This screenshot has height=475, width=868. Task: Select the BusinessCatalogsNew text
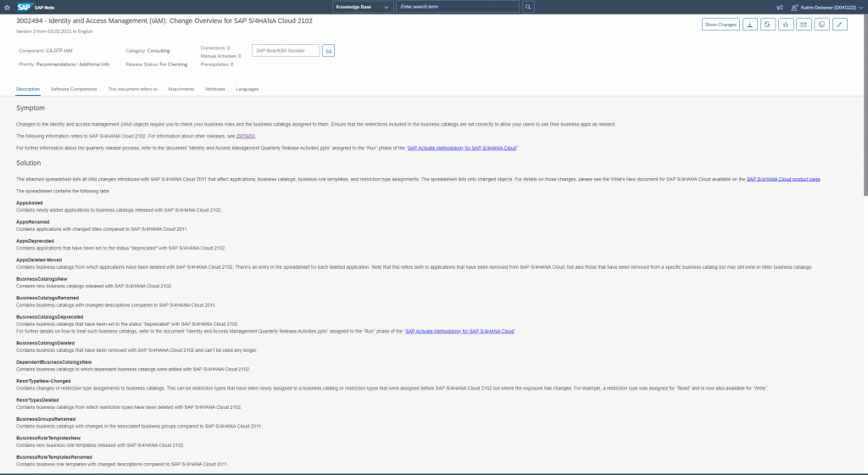click(42, 279)
